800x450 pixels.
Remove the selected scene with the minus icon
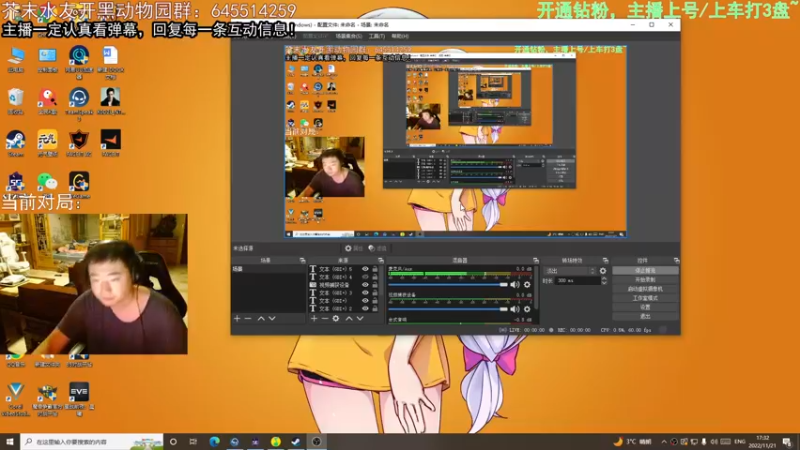point(248,318)
